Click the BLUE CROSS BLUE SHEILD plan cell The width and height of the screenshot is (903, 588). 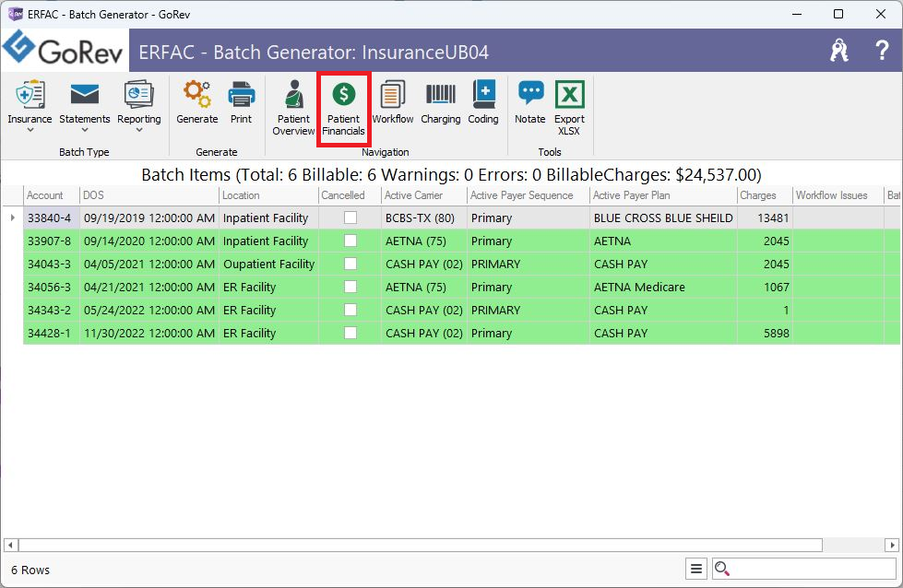click(x=663, y=218)
